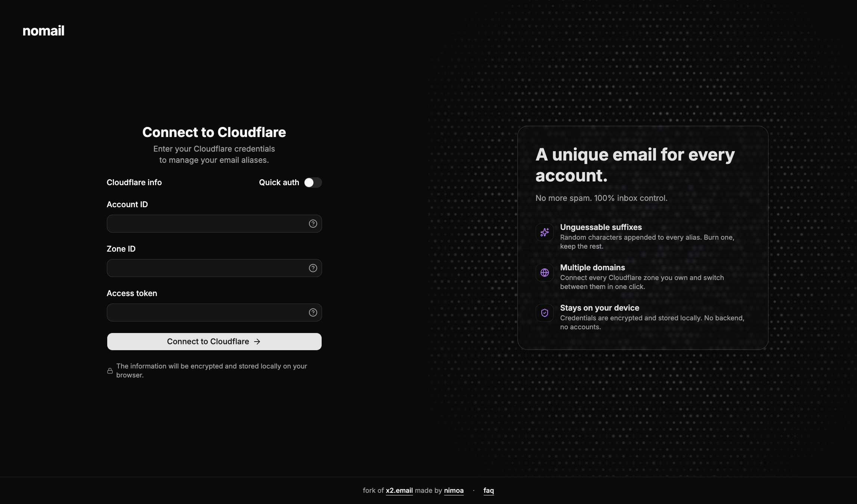857x504 pixels.
Task: Focus the Account ID input field
Action: click(x=205, y=223)
